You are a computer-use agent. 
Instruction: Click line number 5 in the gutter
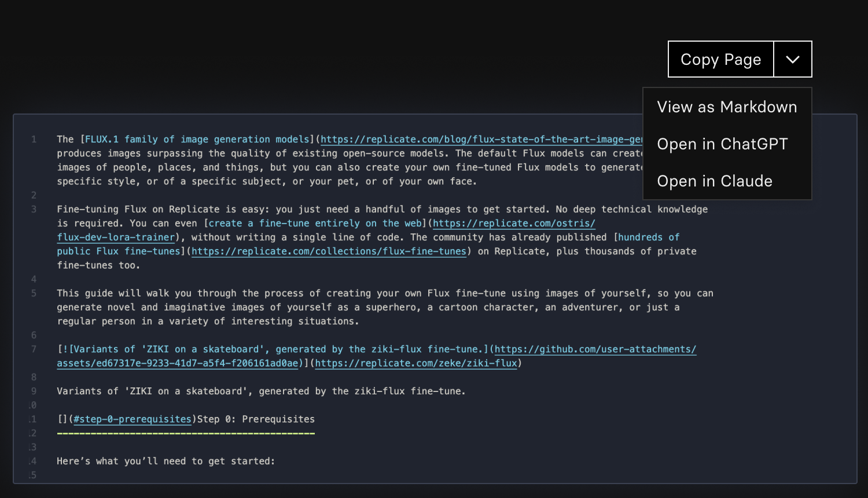[34, 294]
